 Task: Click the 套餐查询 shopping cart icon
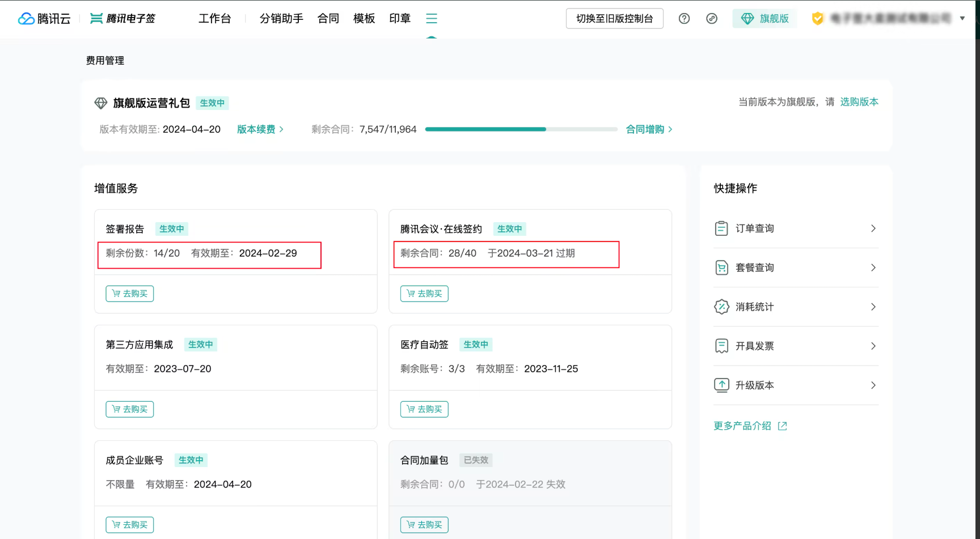coord(721,268)
